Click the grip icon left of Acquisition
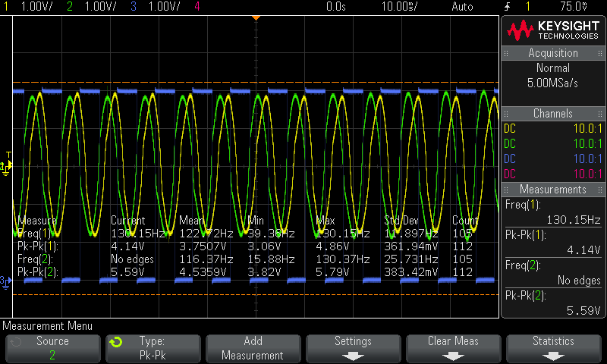Image resolution: width=607 pixels, height=364 pixels. click(506, 53)
